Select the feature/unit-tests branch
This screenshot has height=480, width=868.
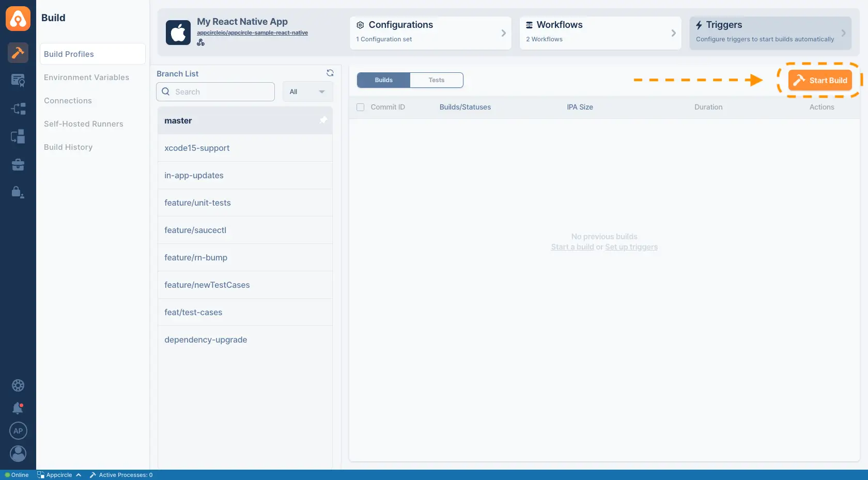[245, 203]
